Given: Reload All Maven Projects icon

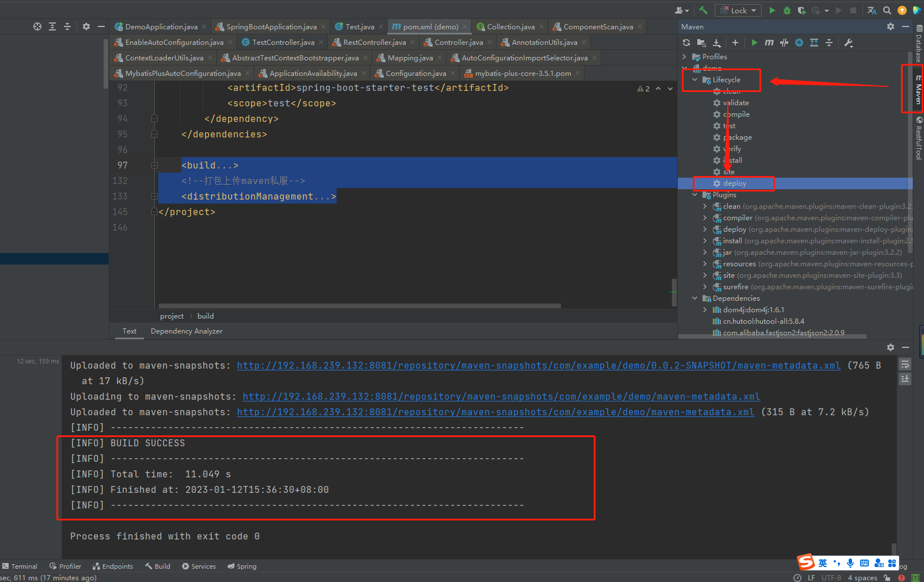Looking at the screenshot, I should tap(686, 43).
